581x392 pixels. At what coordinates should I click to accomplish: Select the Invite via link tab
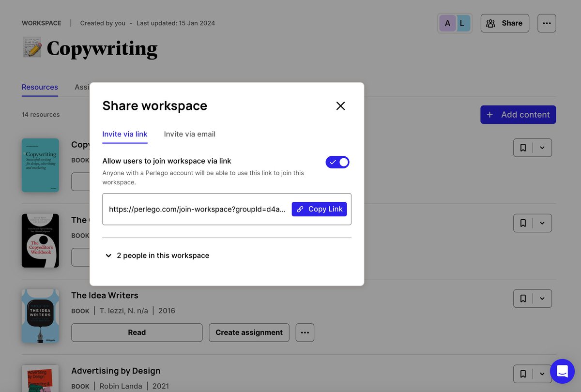click(x=125, y=134)
